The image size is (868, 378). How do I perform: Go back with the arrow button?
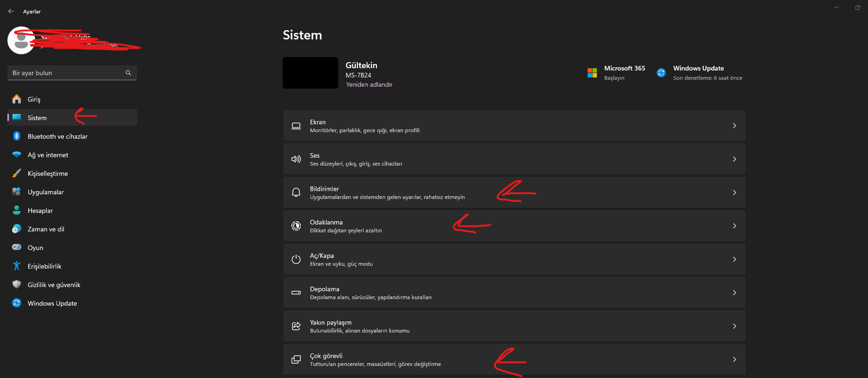tap(11, 11)
